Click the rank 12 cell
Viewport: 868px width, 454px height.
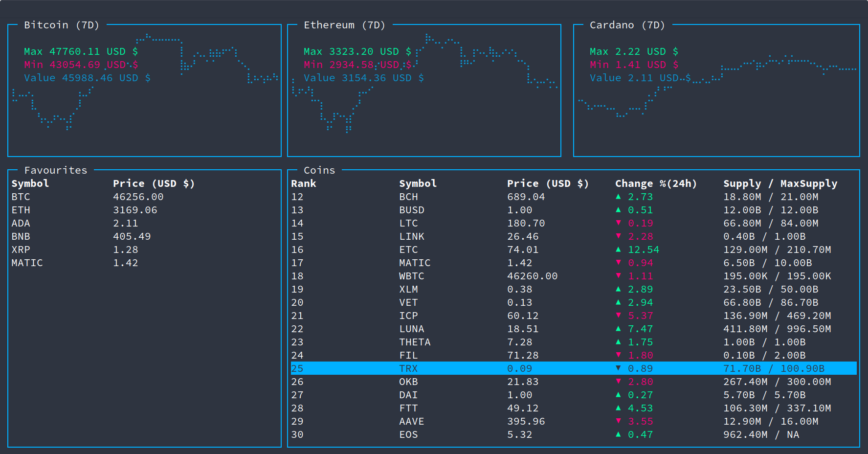pyautogui.click(x=297, y=197)
